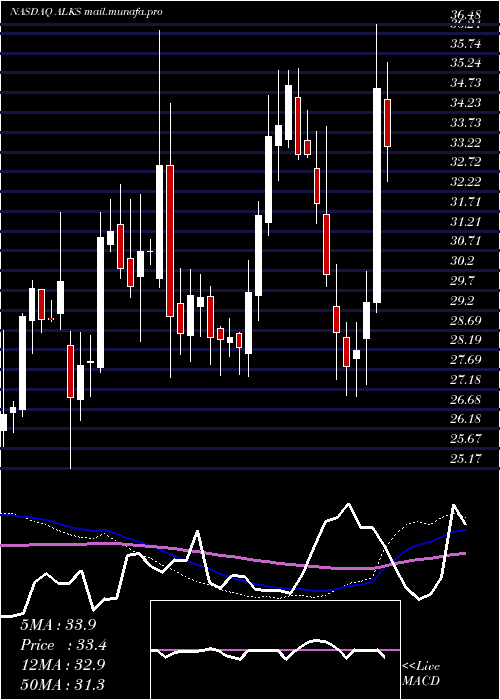Click the NASDAQ ALKS mail.munafa.pro chart title
500x700 pixels.
click(86, 12)
